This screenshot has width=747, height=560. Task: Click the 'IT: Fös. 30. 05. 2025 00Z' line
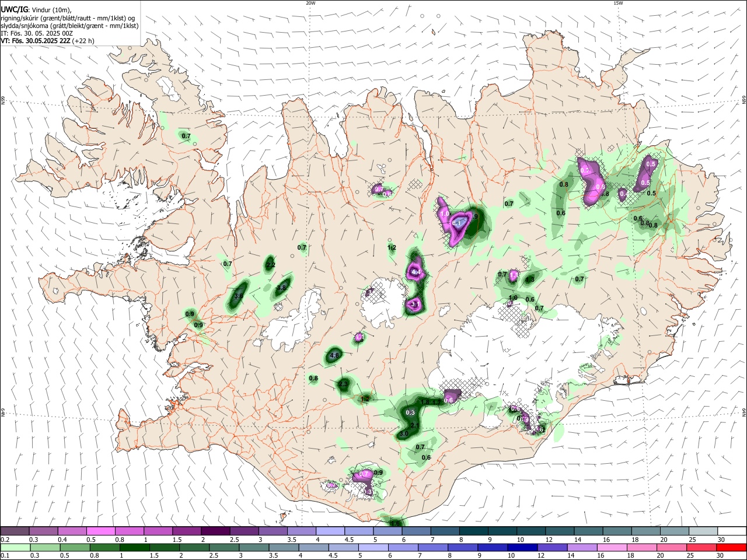[37, 33]
